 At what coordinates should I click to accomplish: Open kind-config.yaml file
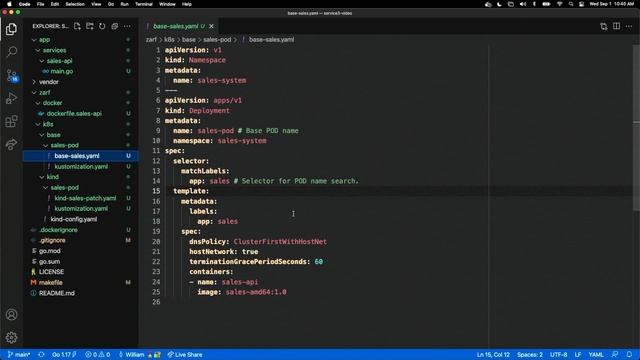pyautogui.click(x=73, y=219)
